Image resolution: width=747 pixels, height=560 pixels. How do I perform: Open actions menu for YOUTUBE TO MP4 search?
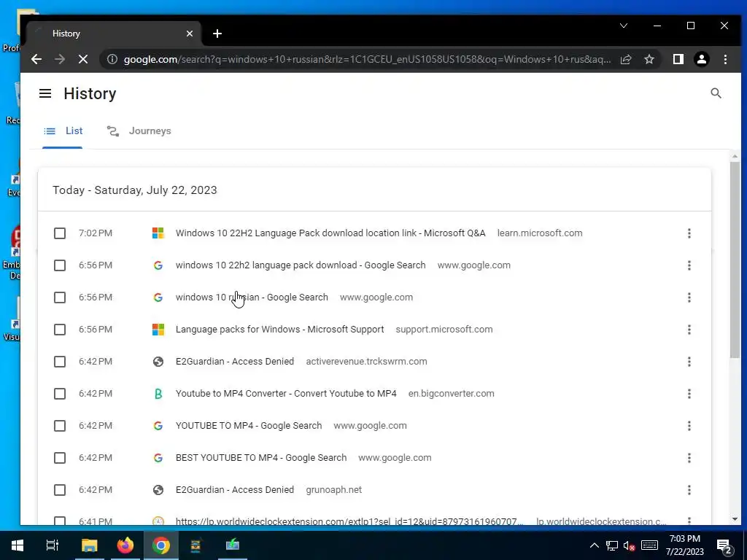(689, 426)
